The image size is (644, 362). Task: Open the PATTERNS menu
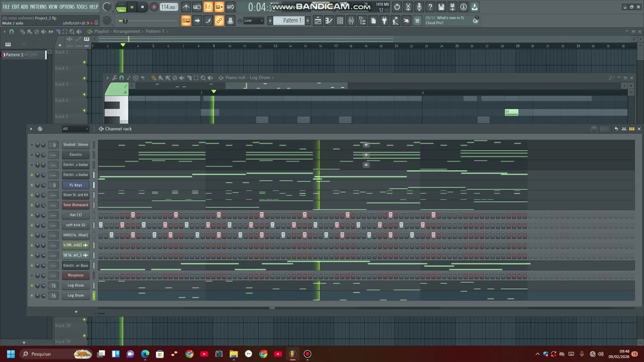pyautogui.click(x=38, y=7)
